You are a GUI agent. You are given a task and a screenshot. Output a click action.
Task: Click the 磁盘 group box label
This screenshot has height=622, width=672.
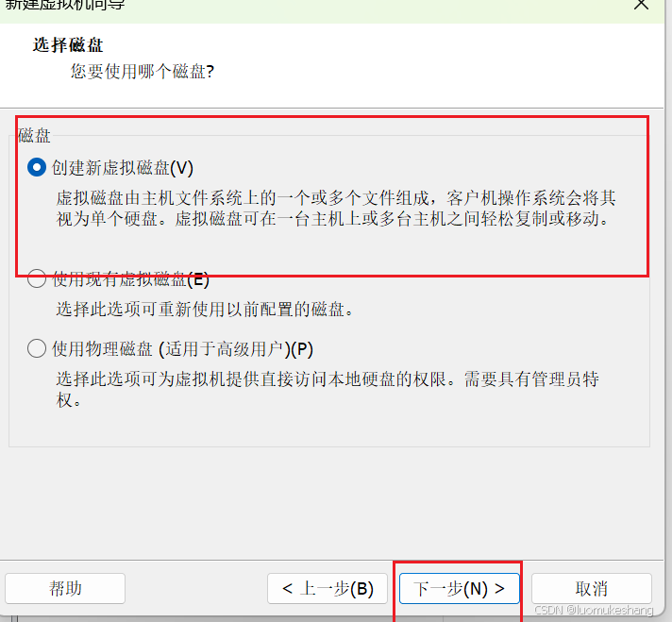point(34,136)
